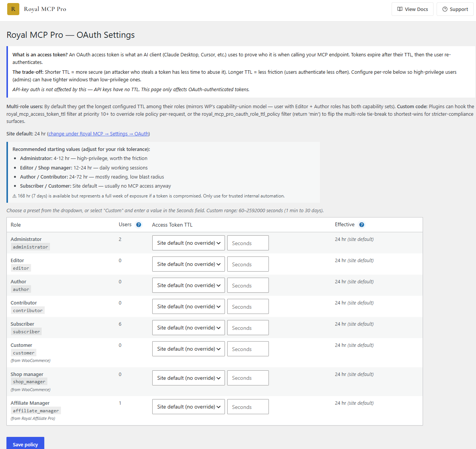Image resolution: width=476 pixels, height=449 pixels.
Task: Open Subscriber TTL dropdown
Action: coord(189,328)
